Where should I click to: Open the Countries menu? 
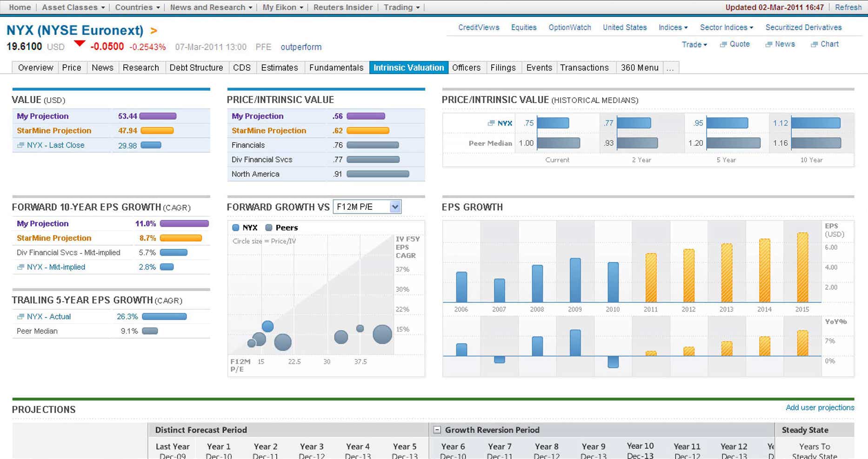[x=137, y=7]
